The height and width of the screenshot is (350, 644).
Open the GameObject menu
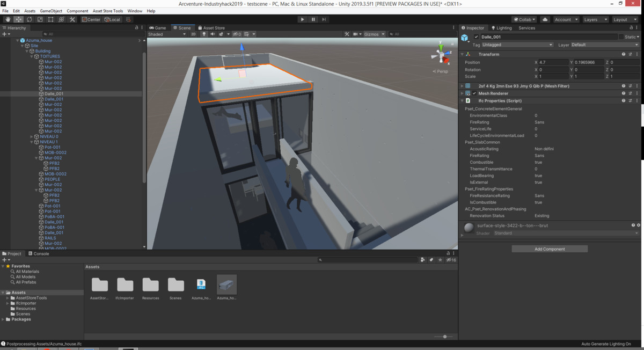pyautogui.click(x=51, y=11)
